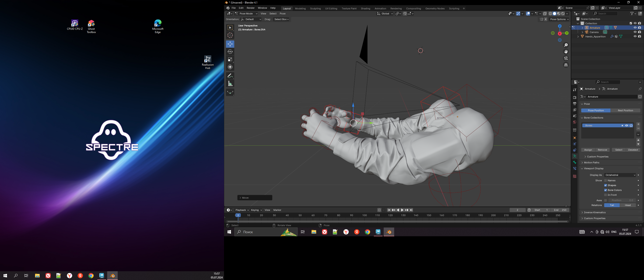Open the Pose Mode dropdown

click(x=246, y=14)
